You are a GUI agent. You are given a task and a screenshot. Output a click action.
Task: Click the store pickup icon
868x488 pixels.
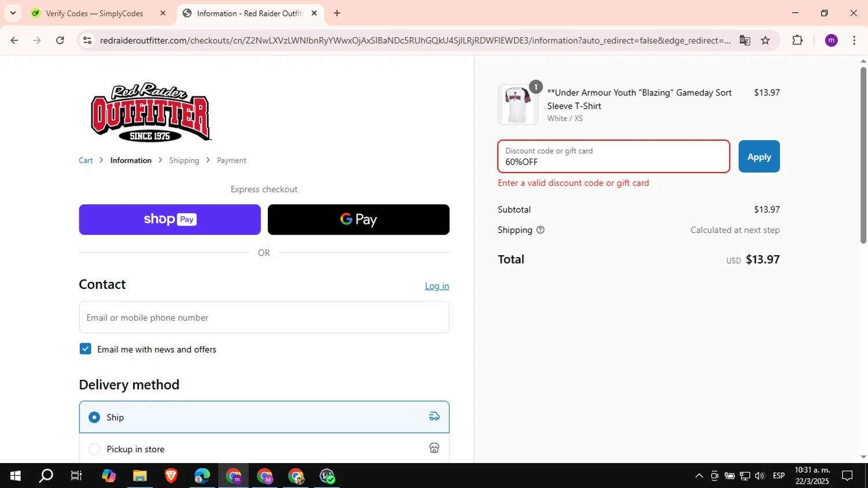pyautogui.click(x=434, y=448)
